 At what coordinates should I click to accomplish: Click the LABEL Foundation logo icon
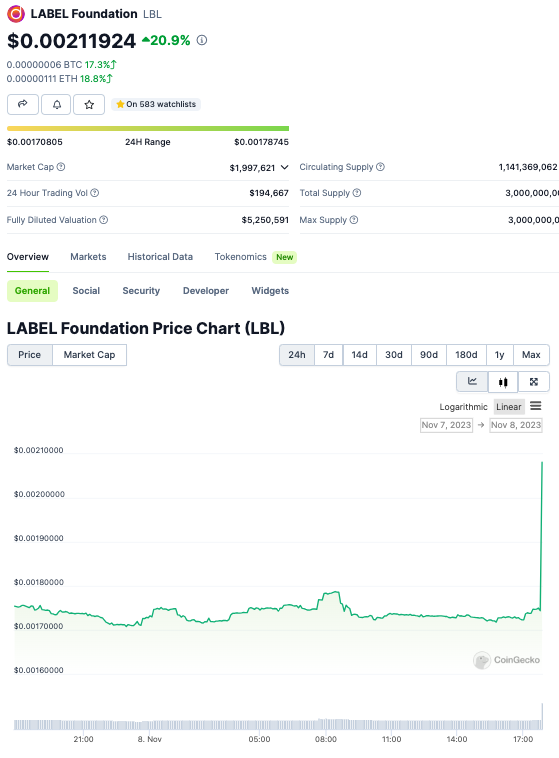point(16,14)
